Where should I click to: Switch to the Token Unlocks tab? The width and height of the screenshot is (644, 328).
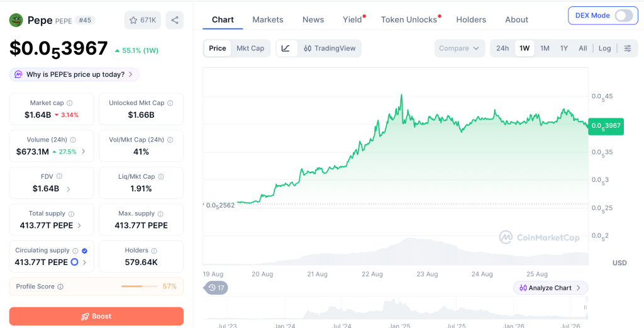click(409, 20)
